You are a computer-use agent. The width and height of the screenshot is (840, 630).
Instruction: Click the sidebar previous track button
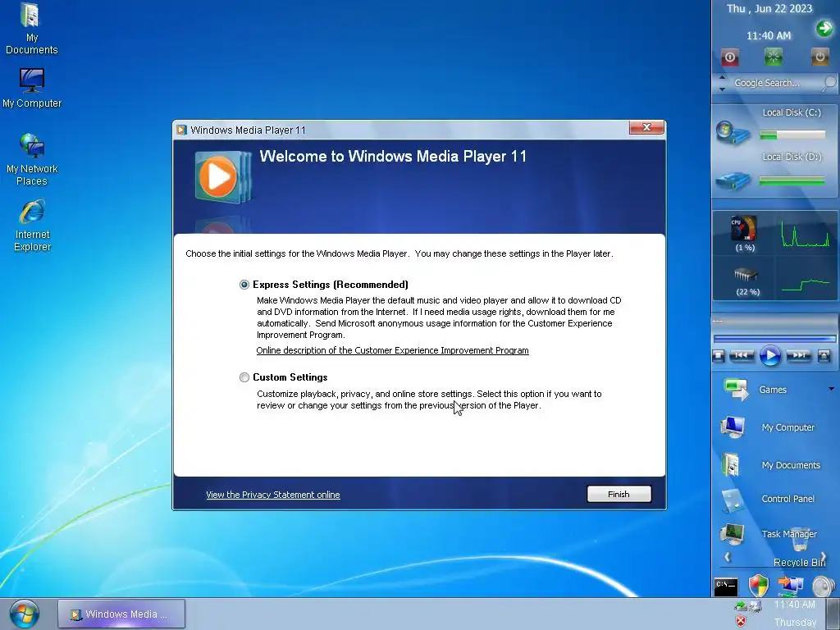pos(742,355)
